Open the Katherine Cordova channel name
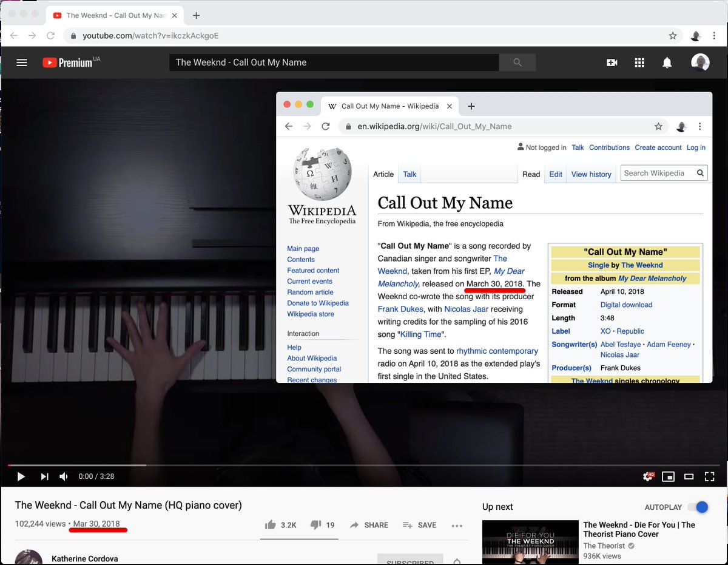The height and width of the screenshot is (565, 728). tap(84, 558)
